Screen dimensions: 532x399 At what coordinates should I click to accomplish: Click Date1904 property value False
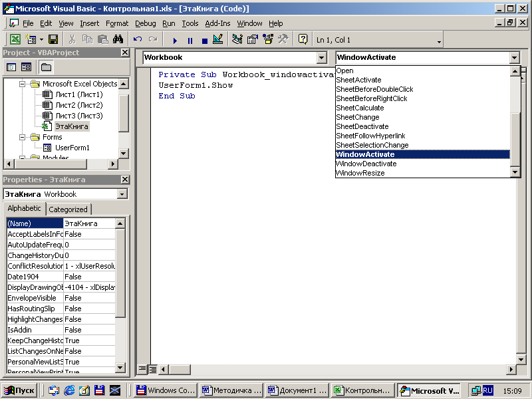(90, 277)
